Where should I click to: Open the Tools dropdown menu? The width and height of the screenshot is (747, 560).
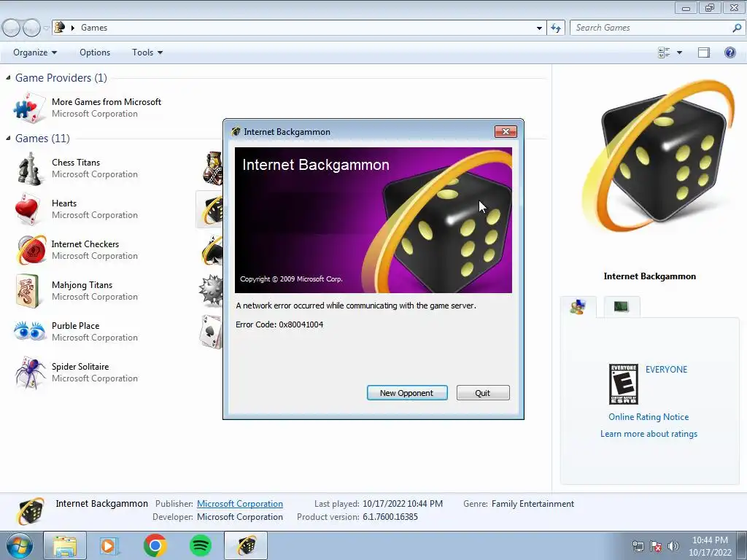coord(147,52)
